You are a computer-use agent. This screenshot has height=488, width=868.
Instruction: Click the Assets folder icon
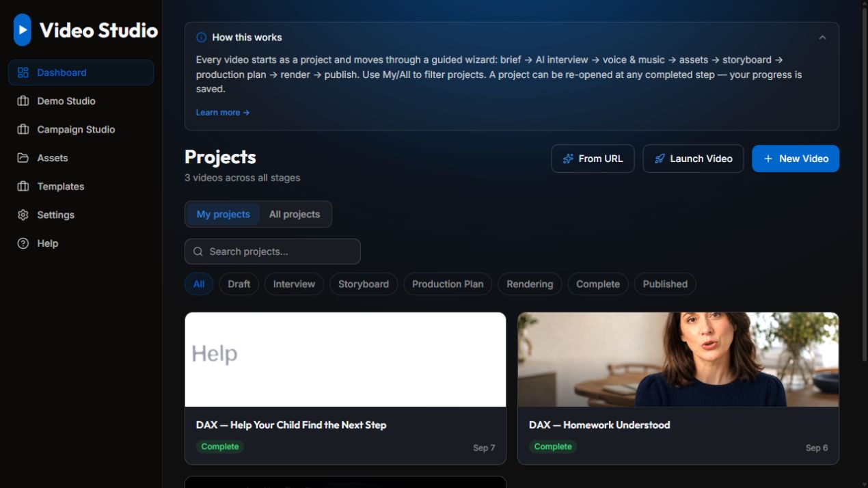[x=23, y=158]
